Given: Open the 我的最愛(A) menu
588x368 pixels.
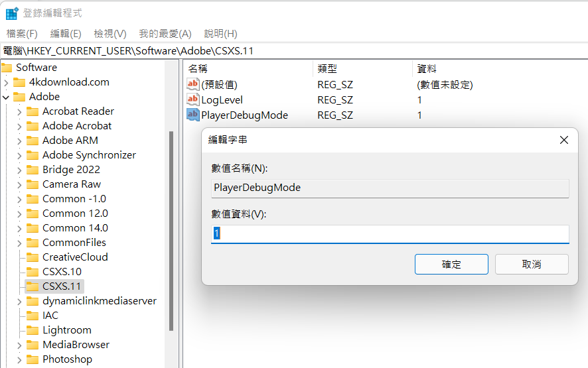Looking at the screenshot, I should coord(165,34).
